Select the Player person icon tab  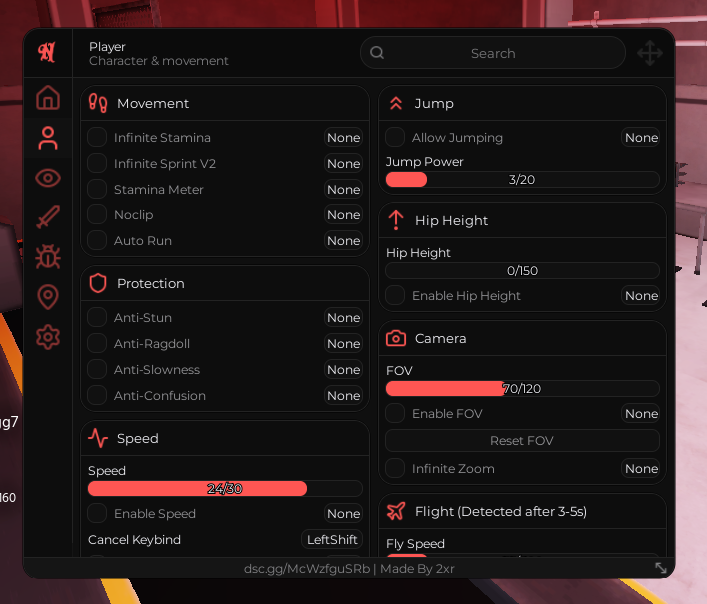tap(48, 138)
